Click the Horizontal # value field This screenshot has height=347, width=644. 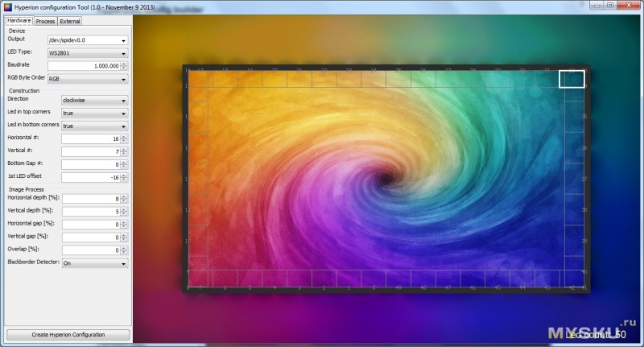coord(91,138)
